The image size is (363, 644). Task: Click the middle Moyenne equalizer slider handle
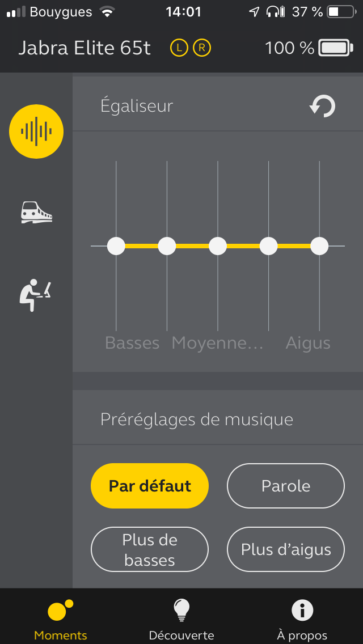pyautogui.click(x=217, y=246)
